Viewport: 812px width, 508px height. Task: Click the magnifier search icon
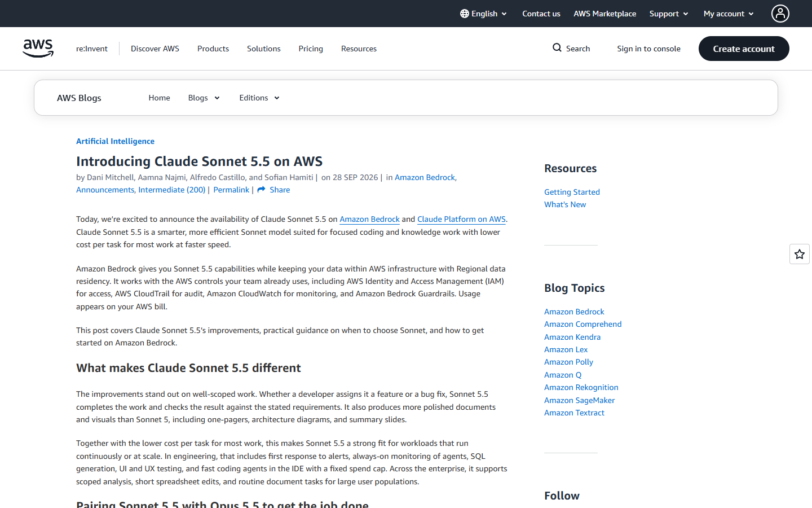click(557, 48)
